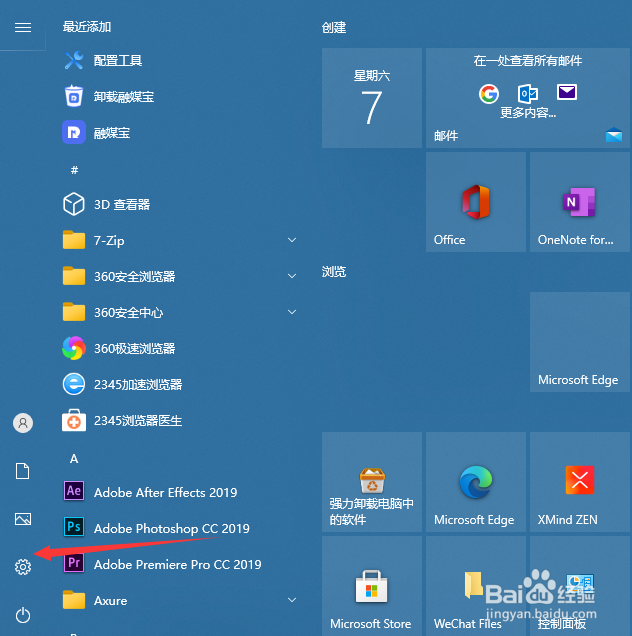Launch 2345加速浏览器 icon
Image resolution: width=632 pixels, height=636 pixels.
click(74, 384)
